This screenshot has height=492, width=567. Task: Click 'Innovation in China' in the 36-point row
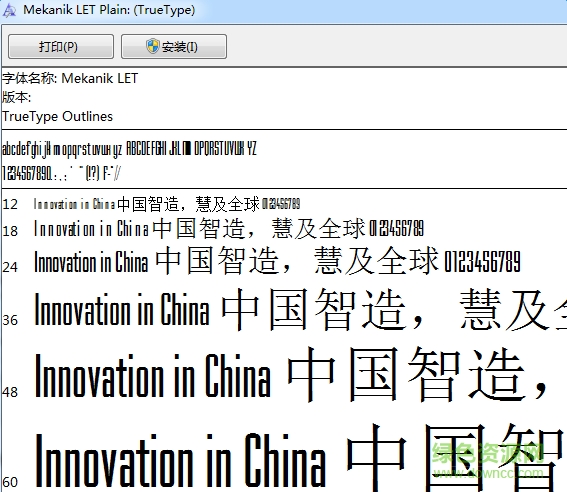(122, 309)
